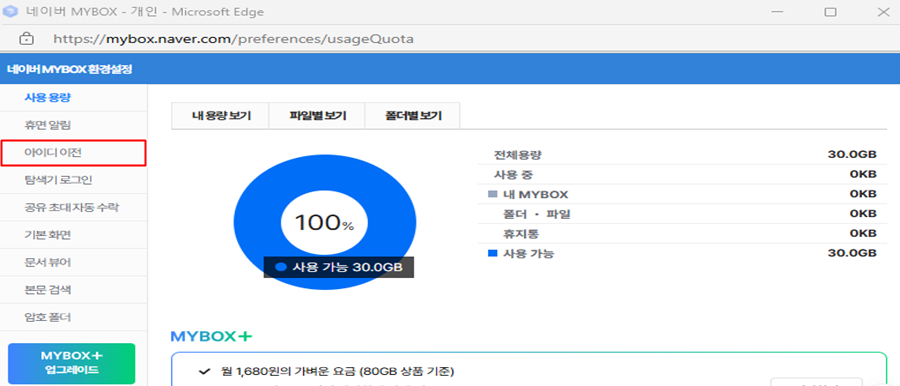Image resolution: width=900 pixels, height=386 pixels.
Task: Minimize the Edge window
Action: pos(776,12)
